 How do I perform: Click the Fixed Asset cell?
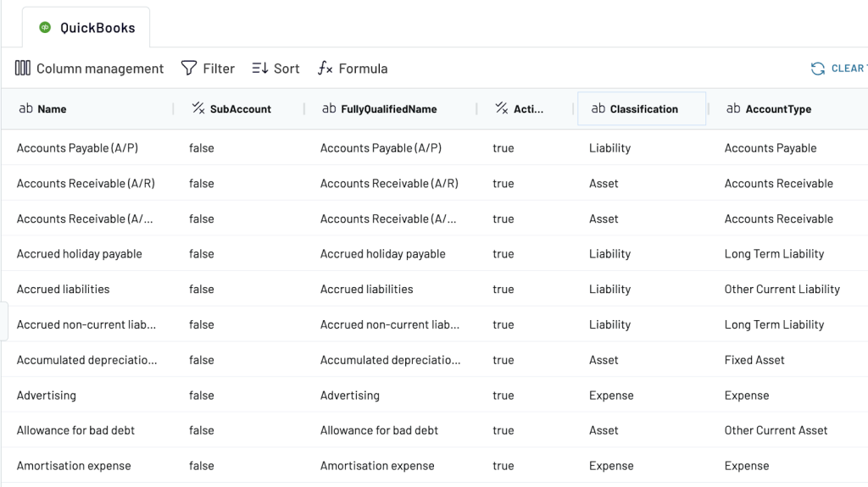click(754, 360)
